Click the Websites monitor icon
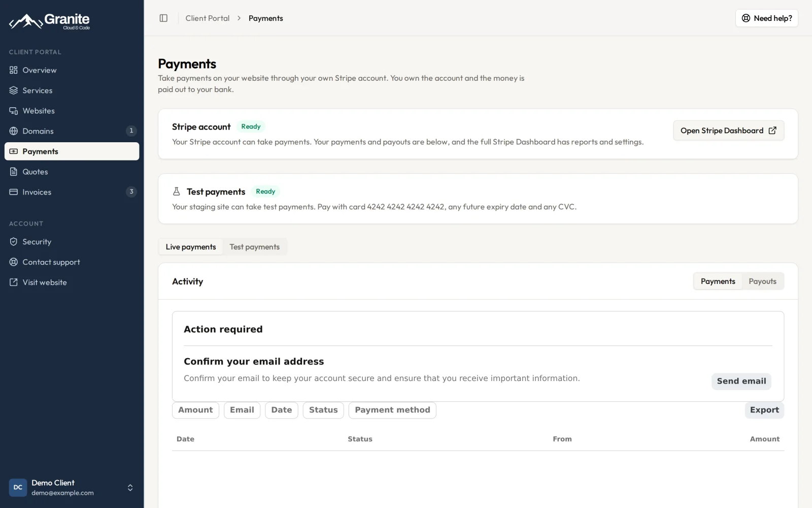 [14, 111]
